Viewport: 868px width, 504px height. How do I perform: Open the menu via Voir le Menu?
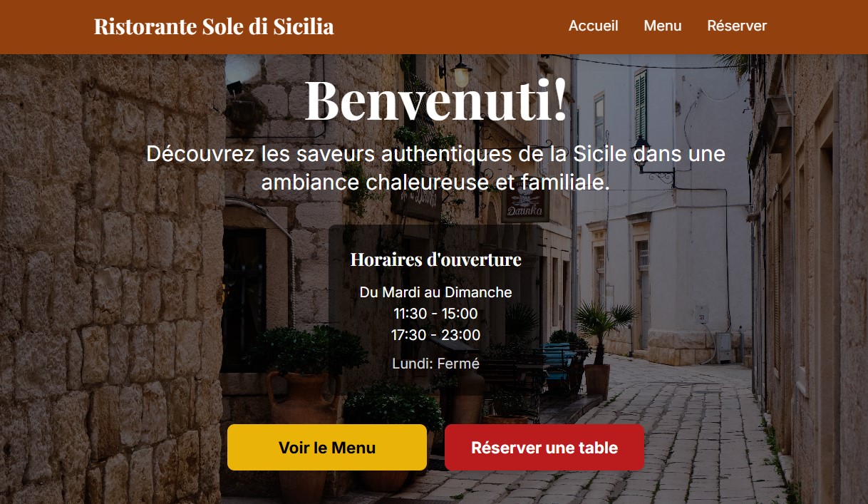point(327,447)
